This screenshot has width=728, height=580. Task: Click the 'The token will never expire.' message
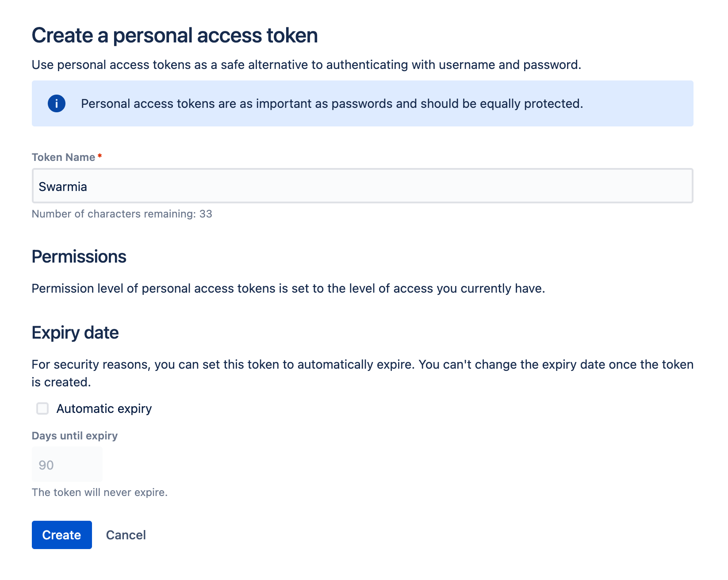pyautogui.click(x=100, y=492)
